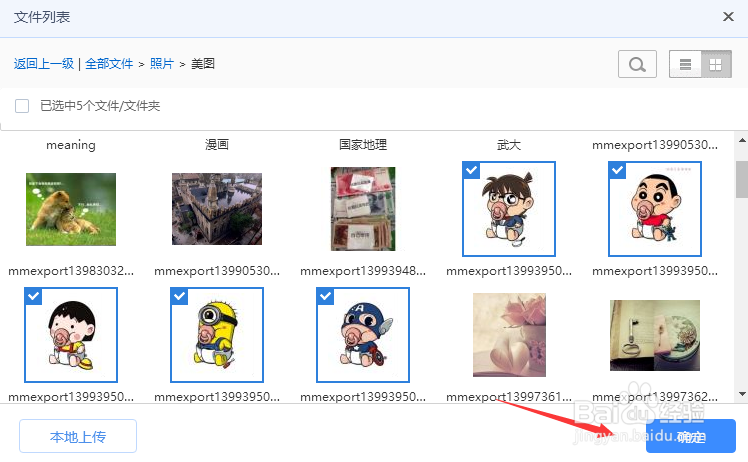Click the 本地上传 button

(x=78, y=436)
